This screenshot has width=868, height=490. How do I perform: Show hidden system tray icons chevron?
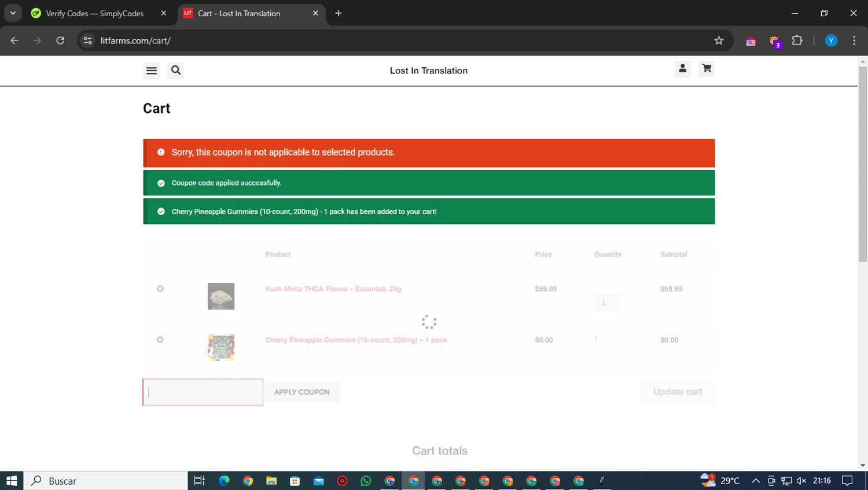(756, 481)
